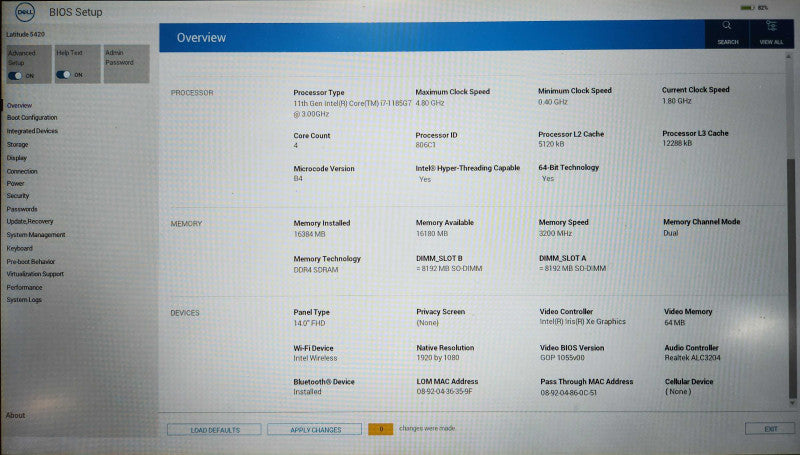The image size is (800, 455).
Task: Click the '5120 kB' L2 cache value
Action: [551, 144]
